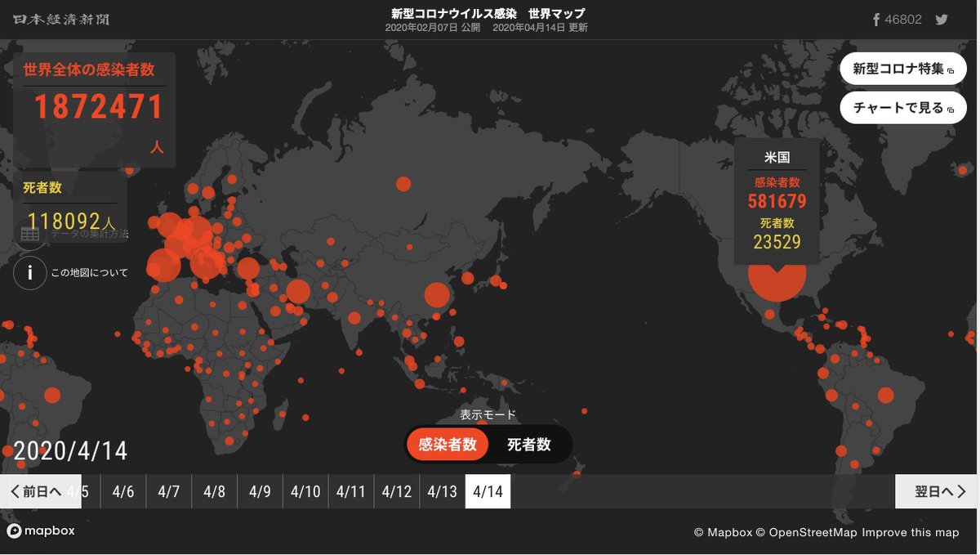Click the 米国 popup death count 23529
980x555 pixels.
[x=777, y=242]
